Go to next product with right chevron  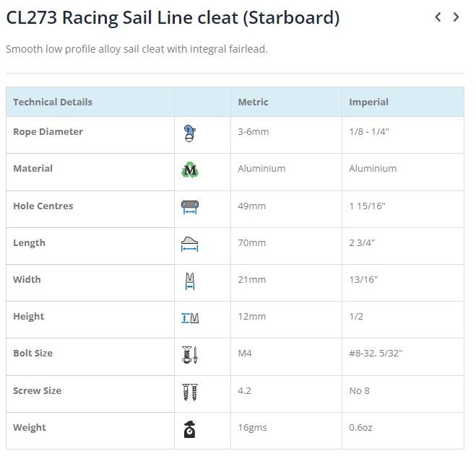[x=456, y=17]
